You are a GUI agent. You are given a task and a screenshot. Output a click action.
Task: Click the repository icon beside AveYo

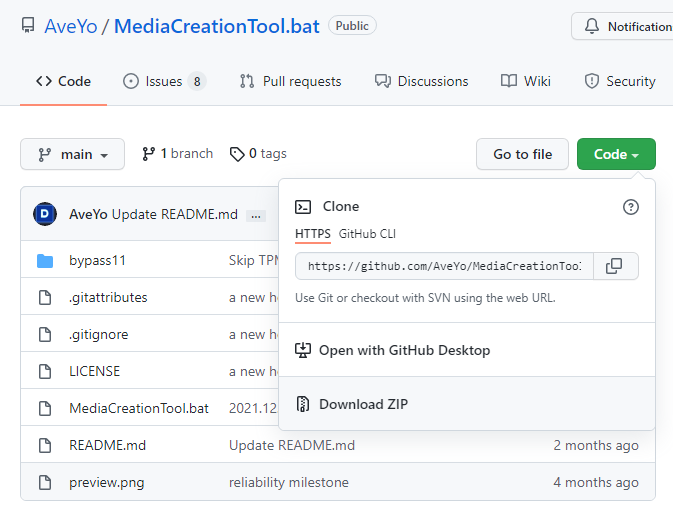click(28, 25)
